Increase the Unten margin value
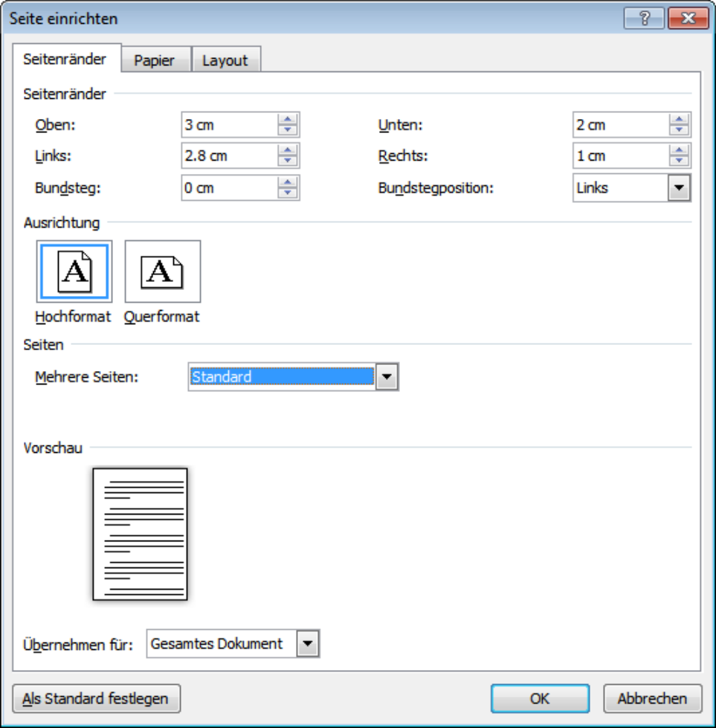Viewport: 716px width, 728px height. pyautogui.click(x=680, y=119)
